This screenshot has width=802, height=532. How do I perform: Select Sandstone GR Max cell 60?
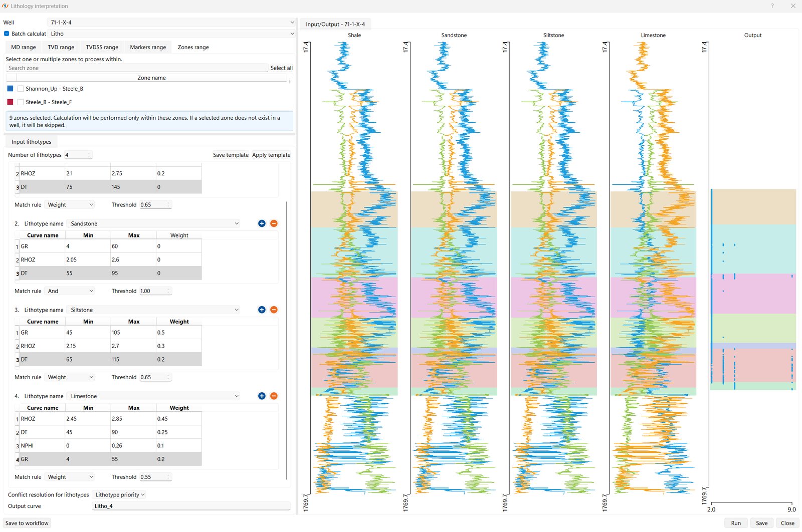click(x=133, y=246)
